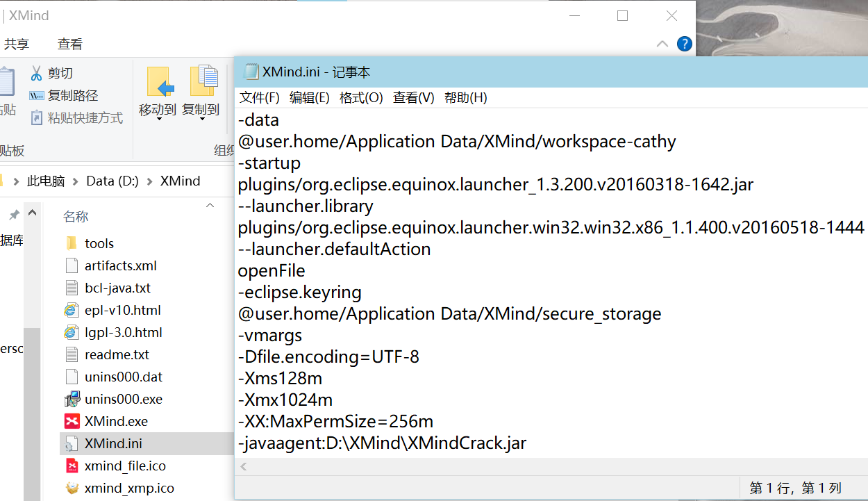Select the xmind_file.ico icon
Viewport: 868px width, 501px height.
tap(72, 466)
